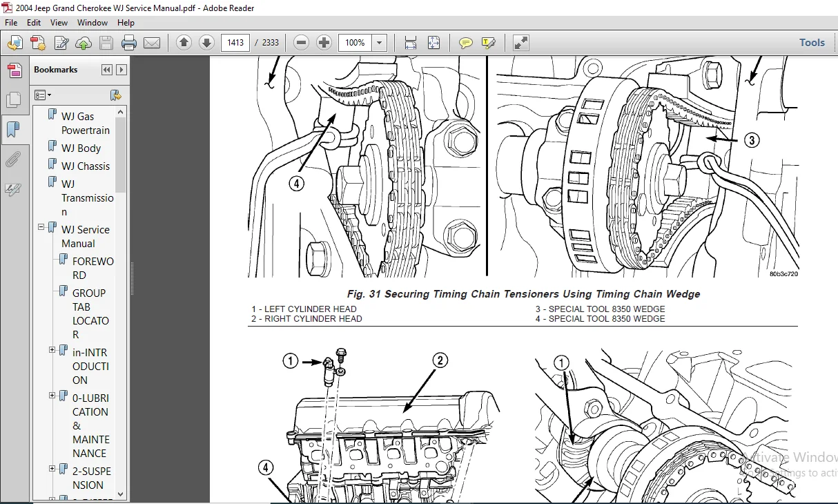Print the document using printer icon
This screenshot has width=838, height=504.
pos(129,43)
